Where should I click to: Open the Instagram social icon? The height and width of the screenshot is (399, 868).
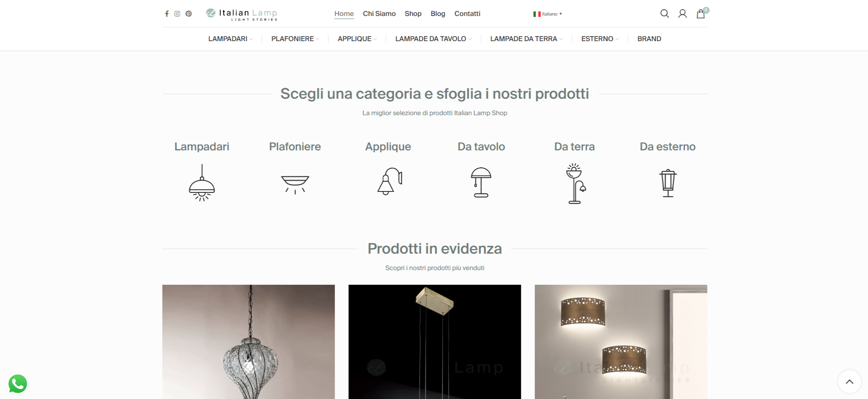[177, 14]
